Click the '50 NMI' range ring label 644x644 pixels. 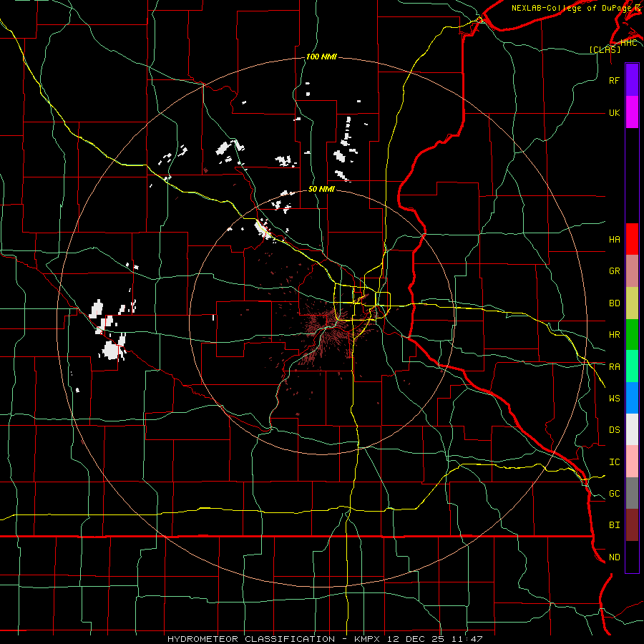point(321,189)
